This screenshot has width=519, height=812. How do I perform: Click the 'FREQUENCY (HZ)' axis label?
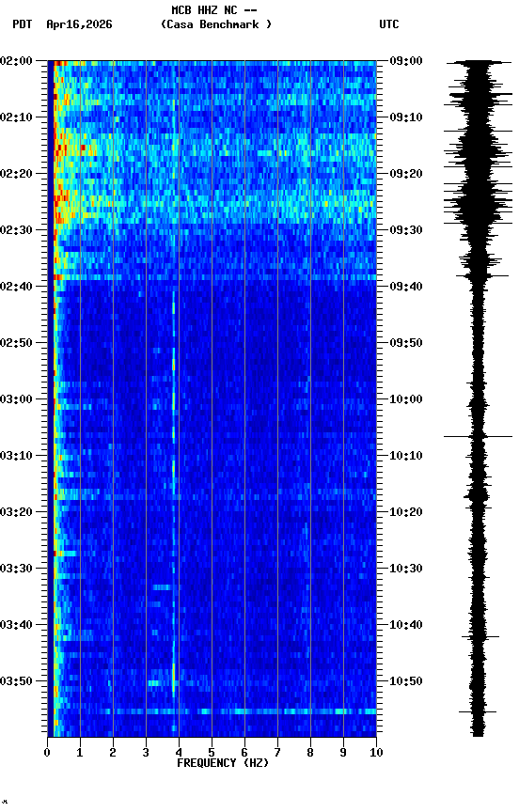click(223, 763)
